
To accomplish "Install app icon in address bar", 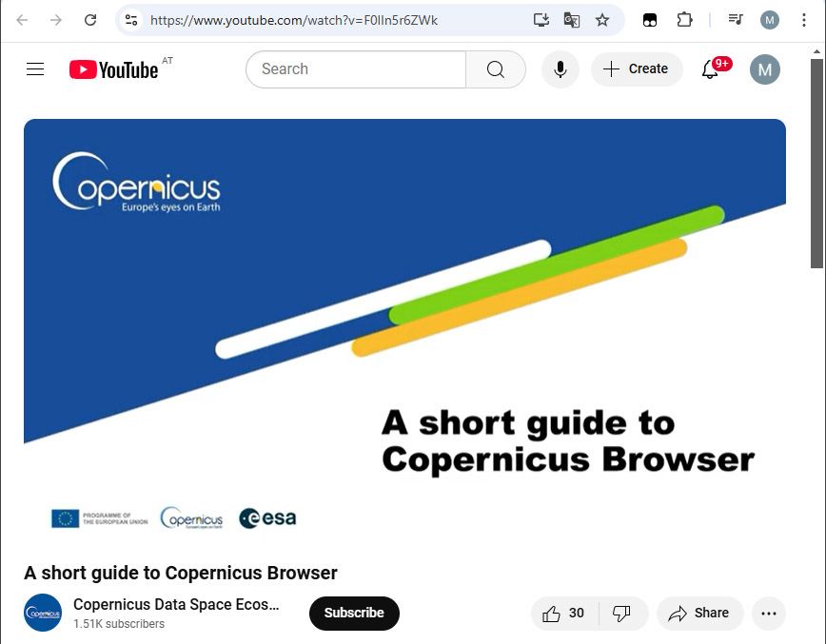I will click(x=541, y=20).
